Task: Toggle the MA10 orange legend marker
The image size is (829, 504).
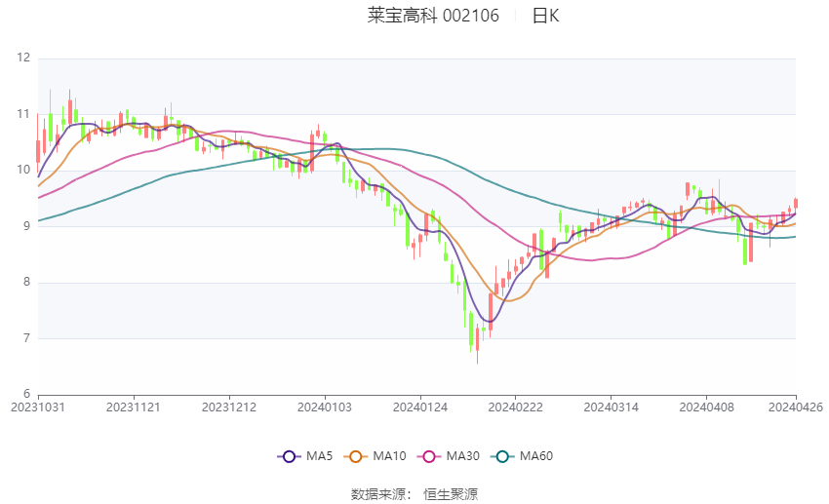Action: (x=356, y=456)
